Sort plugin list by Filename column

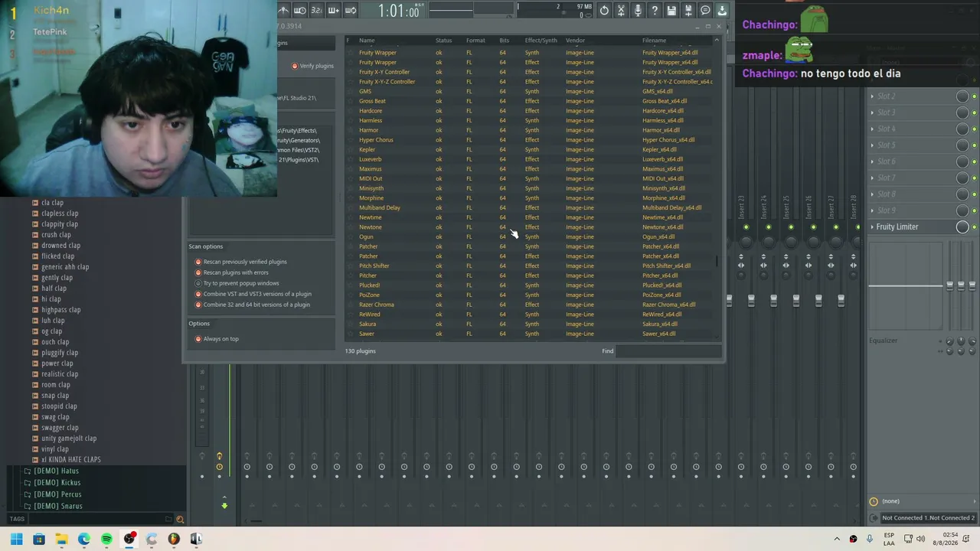tap(654, 41)
